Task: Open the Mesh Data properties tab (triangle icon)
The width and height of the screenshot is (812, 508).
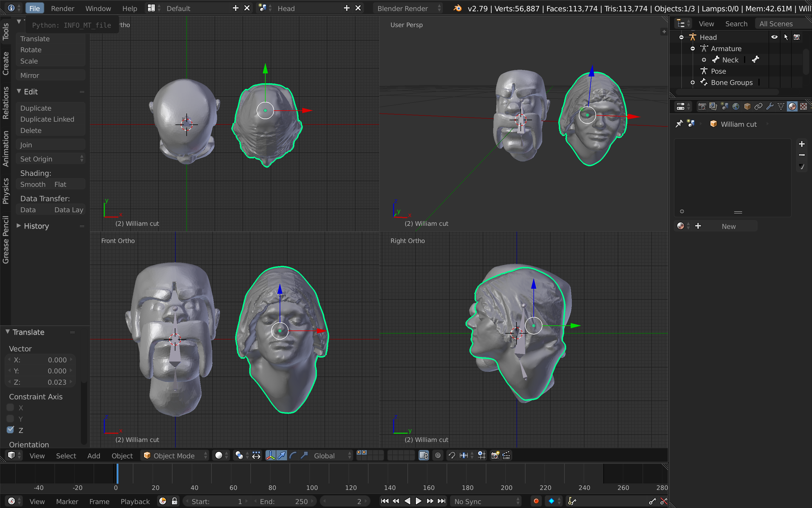Action: (x=781, y=106)
